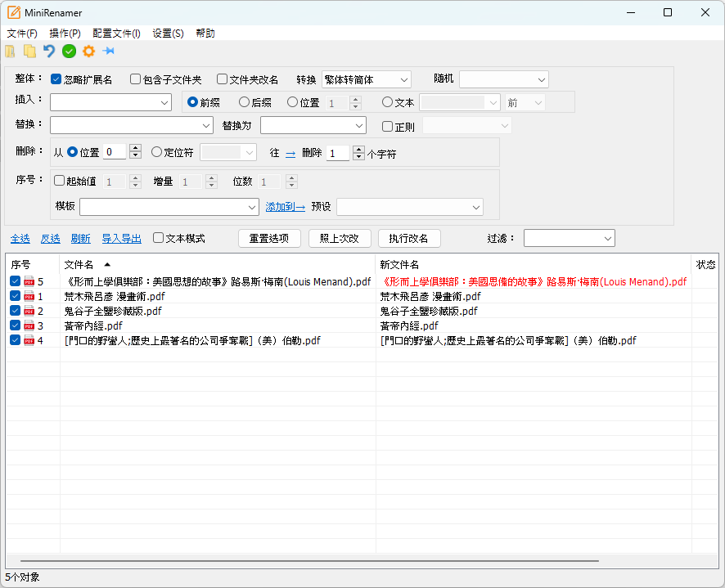This screenshot has height=588, width=725.
Task: Click the PDF icon of 黃帝內經.pdf
Action: click(29, 325)
